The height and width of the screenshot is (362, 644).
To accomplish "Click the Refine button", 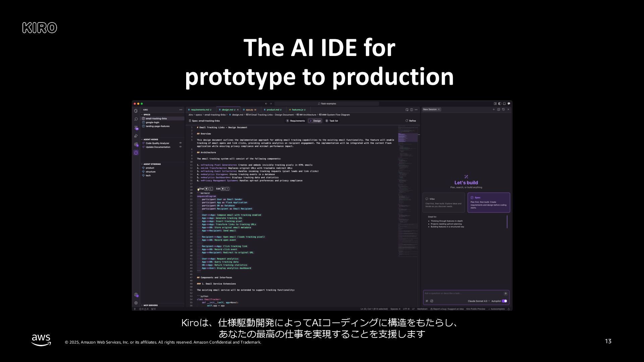I will tap(411, 121).
